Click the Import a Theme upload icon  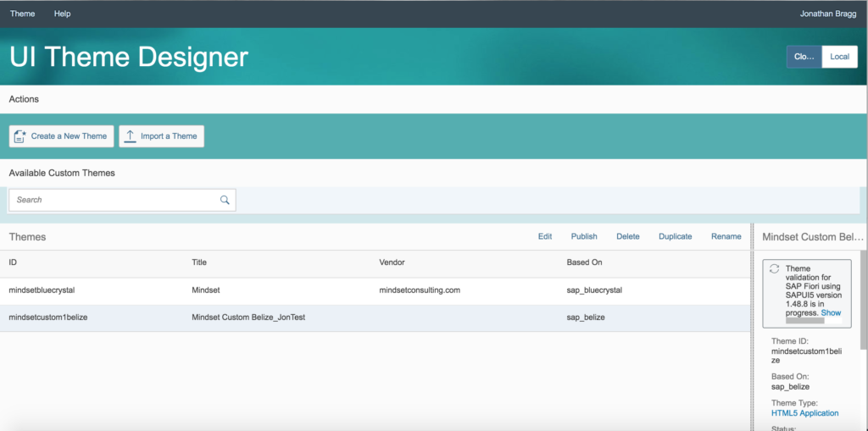pos(130,136)
